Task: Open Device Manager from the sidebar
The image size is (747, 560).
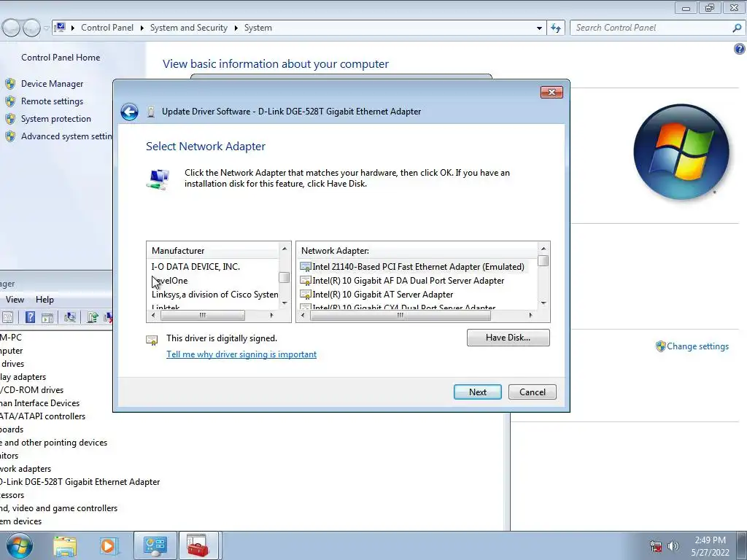Action: tap(52, 84)
